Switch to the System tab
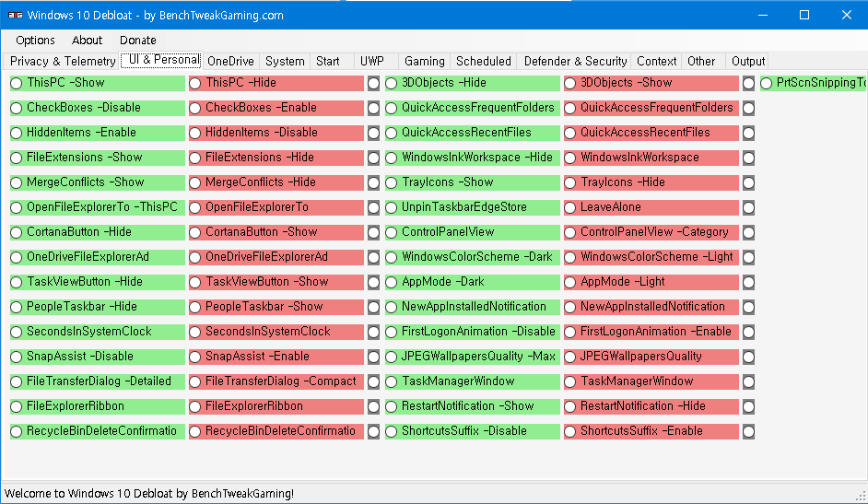Image resolution: width=868 pixels, height=504 pixels. point(285,61)
